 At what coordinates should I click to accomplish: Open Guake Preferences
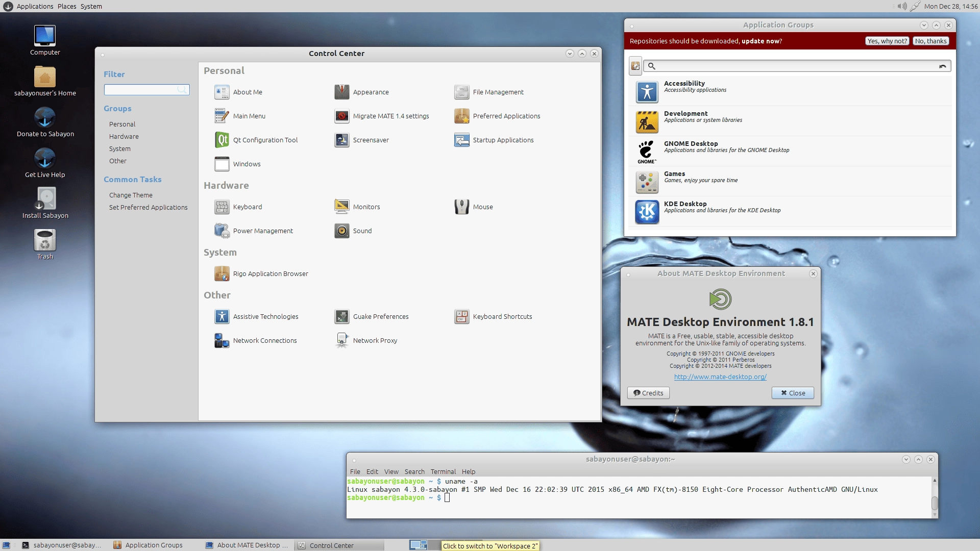pyautogui.click(x=372, y=317)
